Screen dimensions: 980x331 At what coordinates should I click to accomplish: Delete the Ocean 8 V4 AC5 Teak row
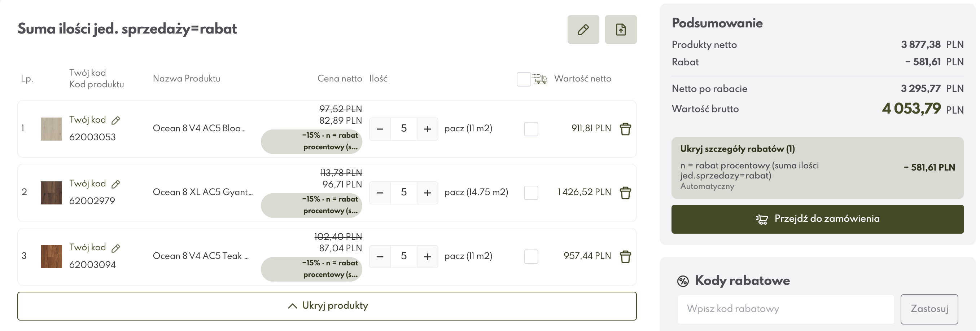(625, 257)
